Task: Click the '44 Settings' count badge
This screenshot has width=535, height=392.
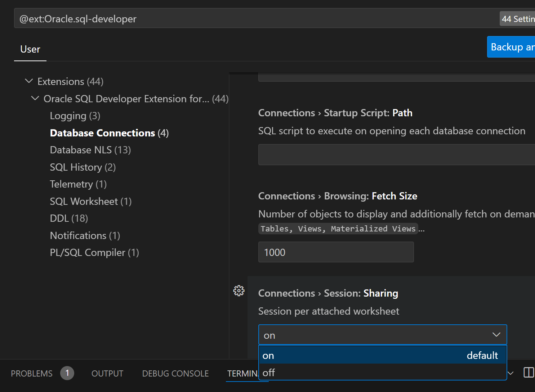Action: pos(517,19)
